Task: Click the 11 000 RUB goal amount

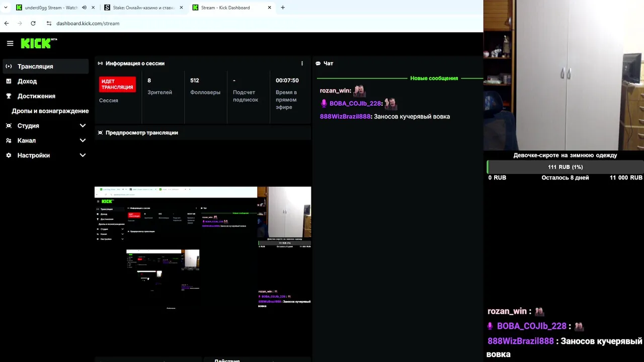Action: tap(626, 177)
